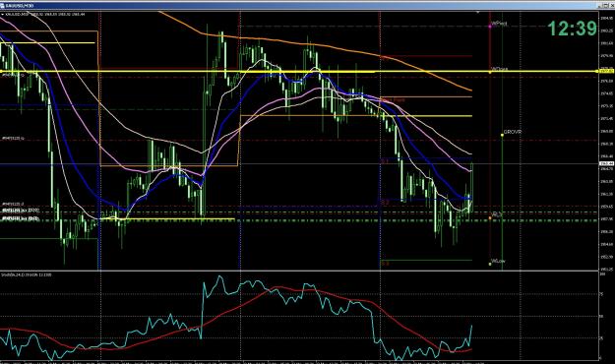
Task: Click the indicator subwindow's name label
Action: 26,274
